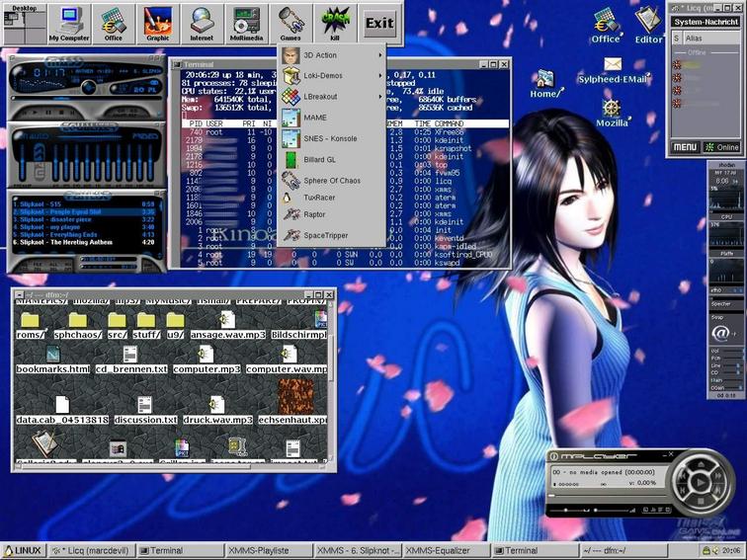Open the roms/ folder in dfm
The height and width of the screenshot is (560, 747).
(30, 326)
